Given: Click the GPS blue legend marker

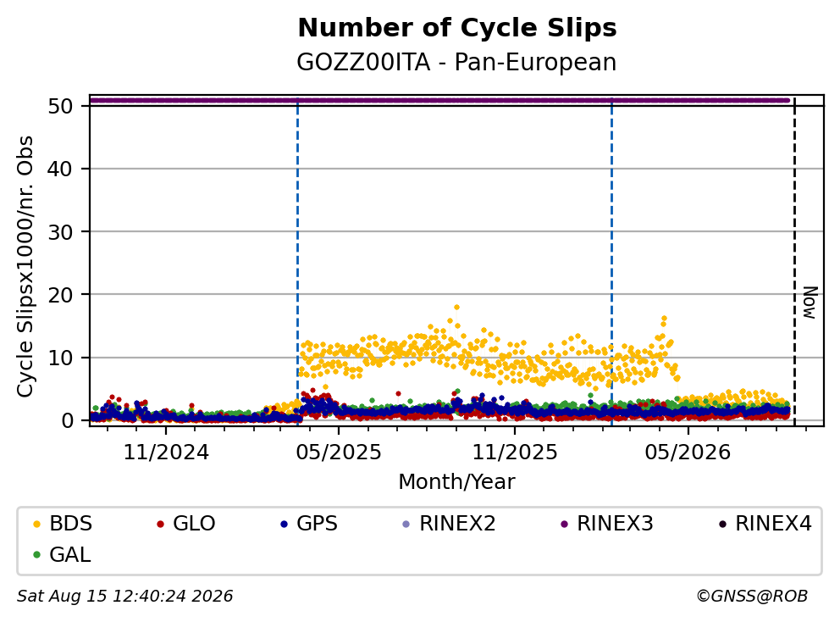Looking at the screenshot, I should pos(284,524).
